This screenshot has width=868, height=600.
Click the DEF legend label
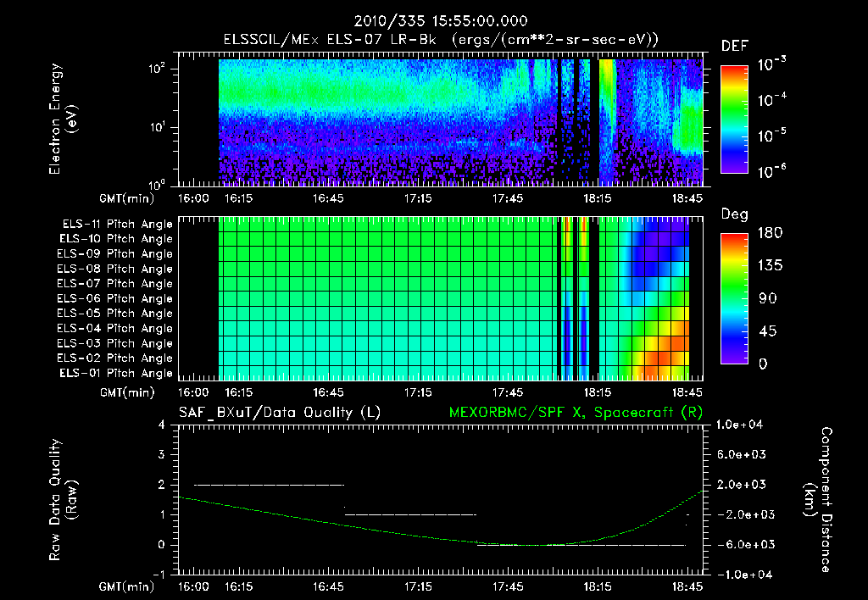click(x=735, y=46)
